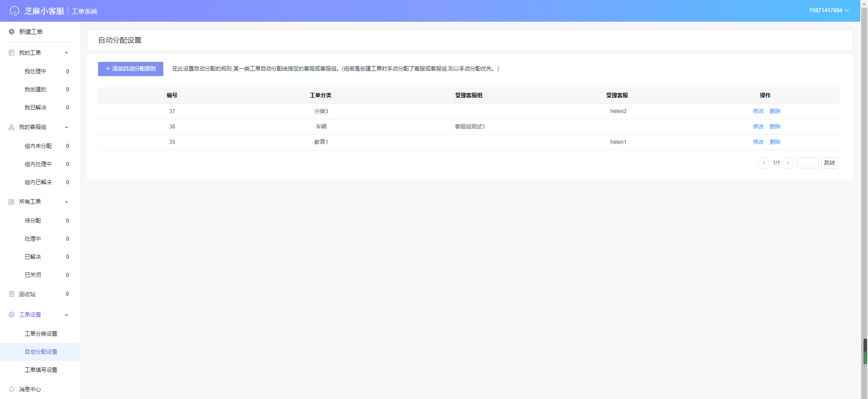Viewport: 868px width, 399px height.
Task: Click the 受理客服组 column header
Action: [x=469, y=95]
